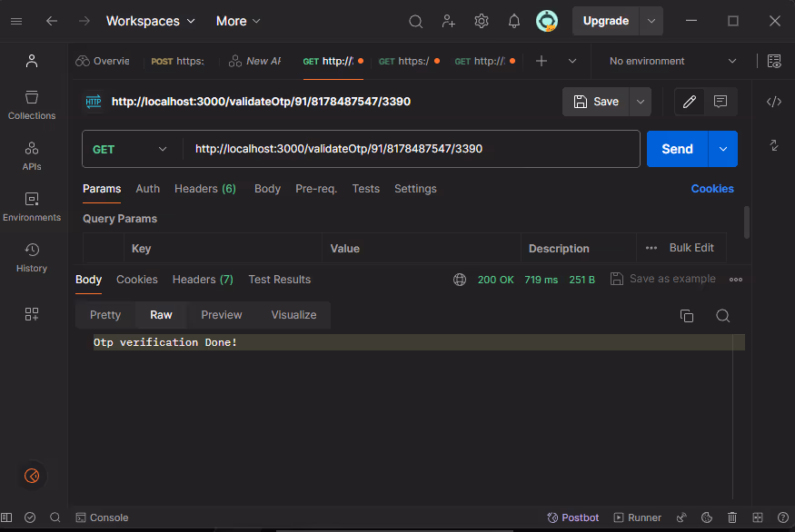This screenshot has width=795, height=532.
Task: Open APIs in the sidebar
Action: (32, 156)
